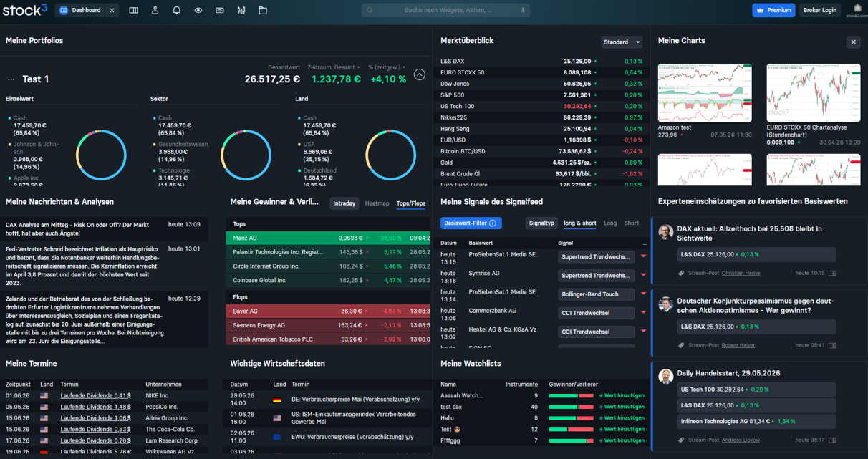868x459 pixels.
Task: Click red arrow of Commerzbank AG signal
Action: pos(643,313)
